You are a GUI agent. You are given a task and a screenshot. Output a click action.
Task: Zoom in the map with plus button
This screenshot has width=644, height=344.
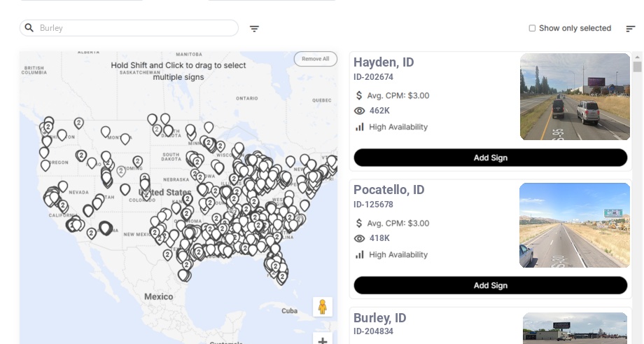[x=323, y=340]
